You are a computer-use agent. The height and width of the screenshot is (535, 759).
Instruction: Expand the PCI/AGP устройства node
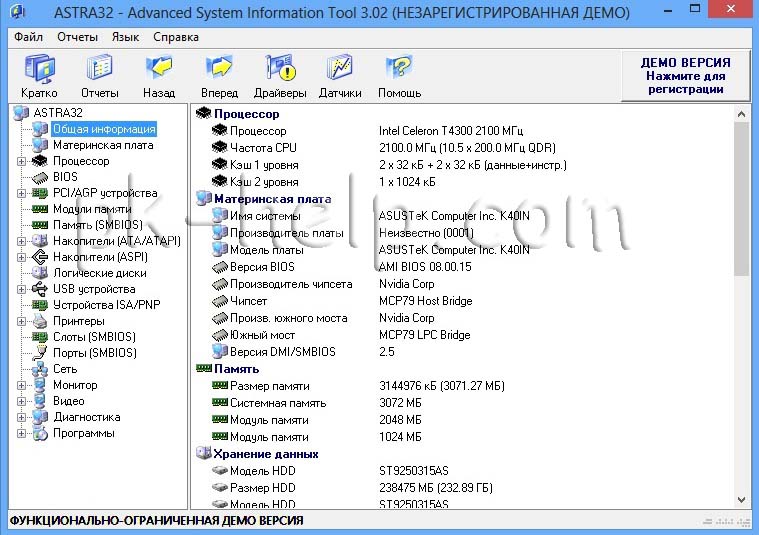[22, 193]
